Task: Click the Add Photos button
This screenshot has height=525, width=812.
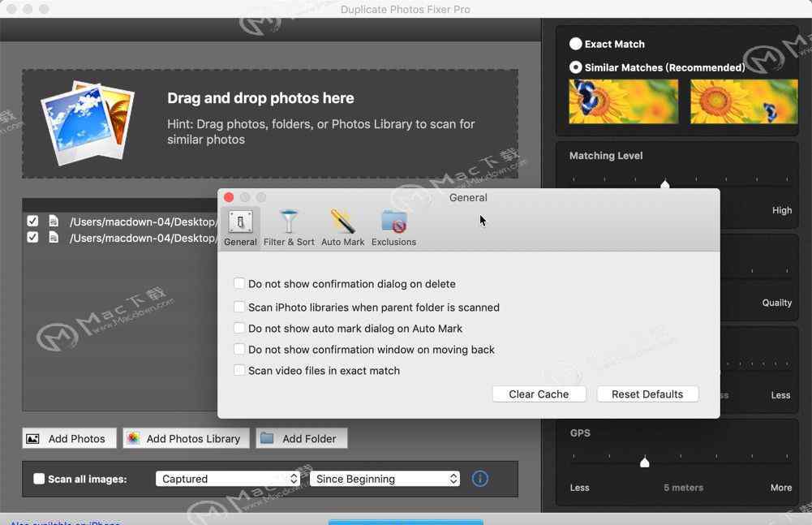Action: click(70, 438)
